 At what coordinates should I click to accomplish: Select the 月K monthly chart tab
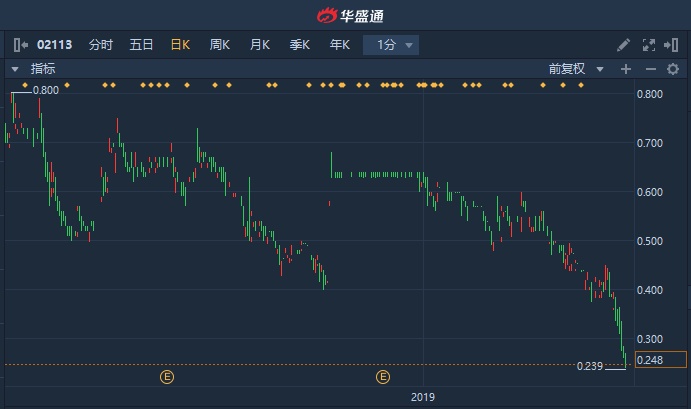pos(260,45)
